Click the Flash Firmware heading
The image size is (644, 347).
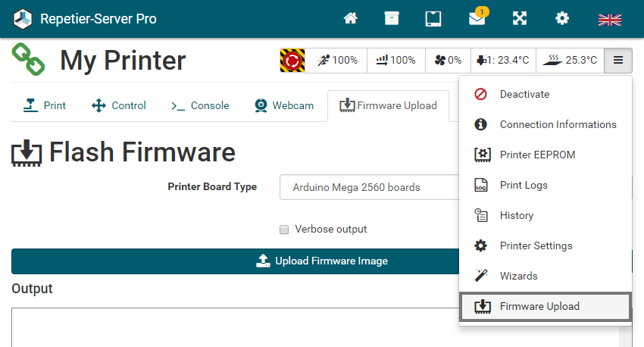tap(142, 152)
